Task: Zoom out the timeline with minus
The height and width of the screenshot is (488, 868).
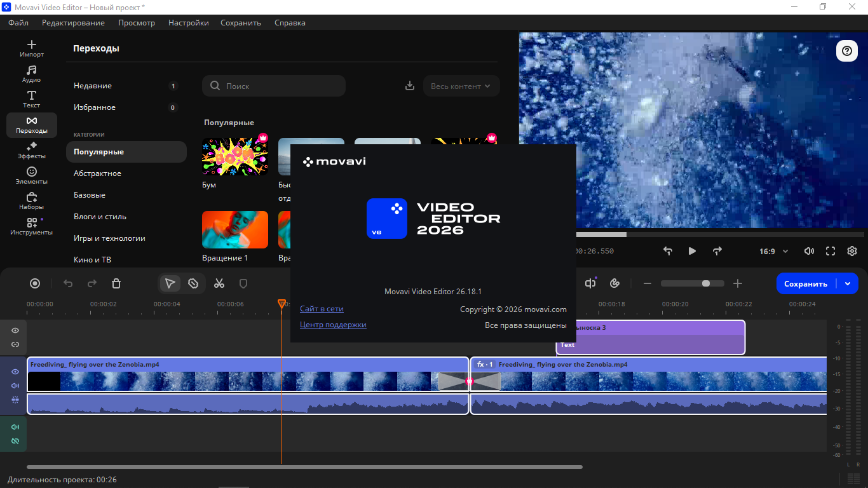Action: click(x=648, y=283)
